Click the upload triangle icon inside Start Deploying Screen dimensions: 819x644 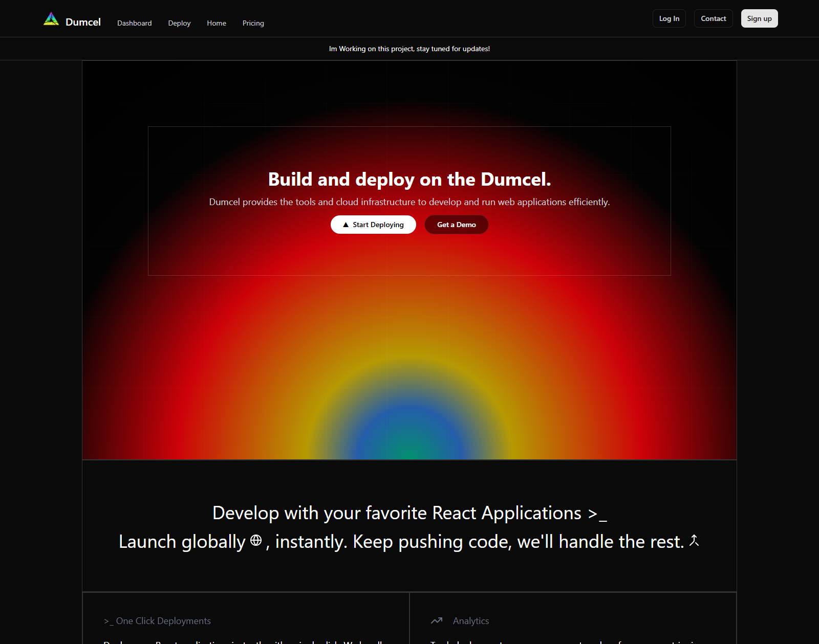(x=346, y=224)
